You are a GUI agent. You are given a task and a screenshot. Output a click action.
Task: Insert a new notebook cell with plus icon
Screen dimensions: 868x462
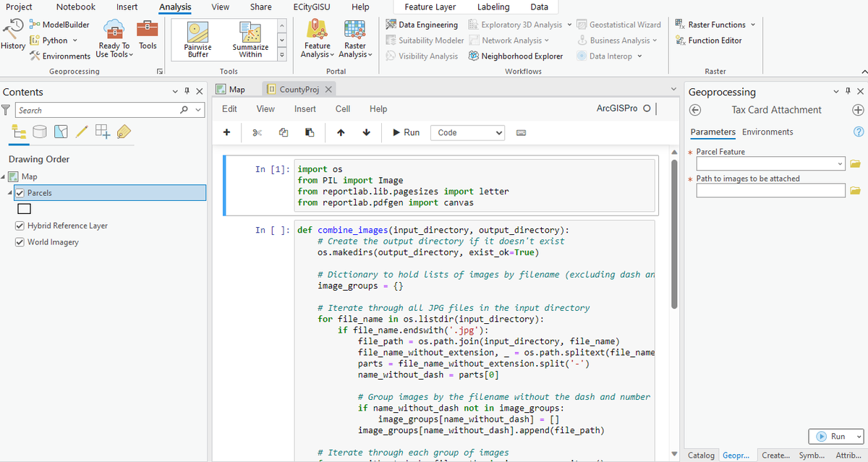coord(226,132)
